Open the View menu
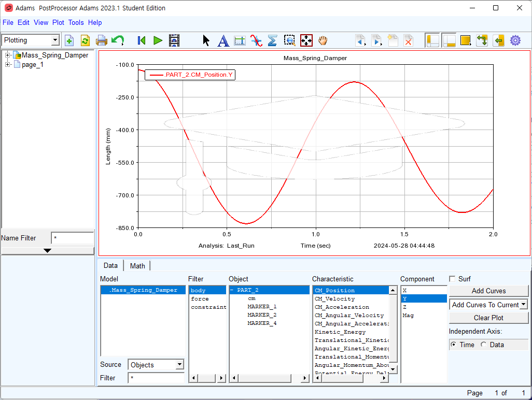The height and width of the screenshot is (400, 532). 41,22
